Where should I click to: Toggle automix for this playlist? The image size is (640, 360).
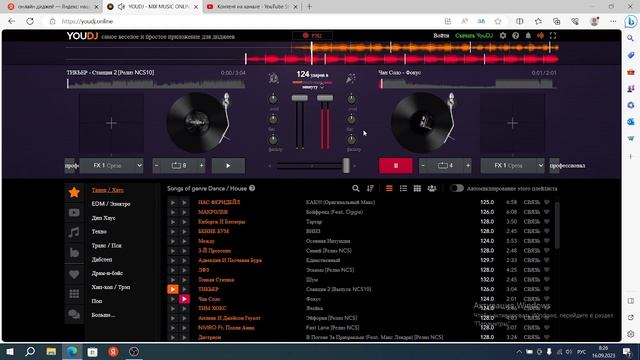click(x=457, y=188)
